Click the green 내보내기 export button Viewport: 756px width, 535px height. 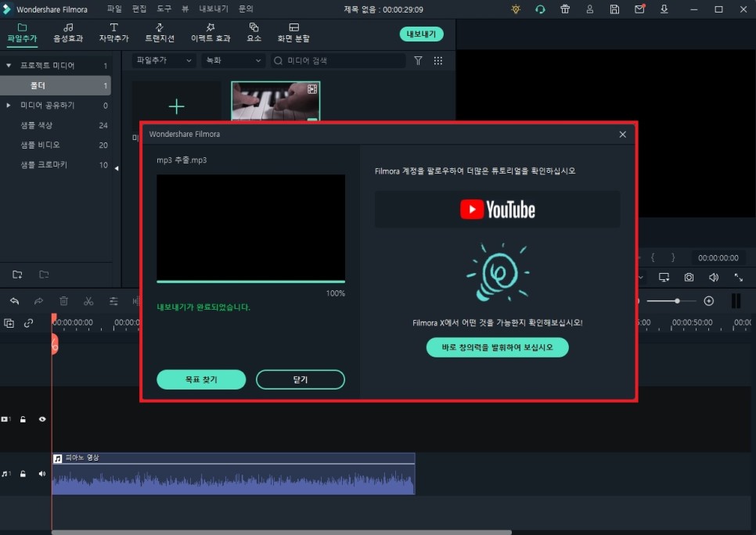[x=421, y=34]
